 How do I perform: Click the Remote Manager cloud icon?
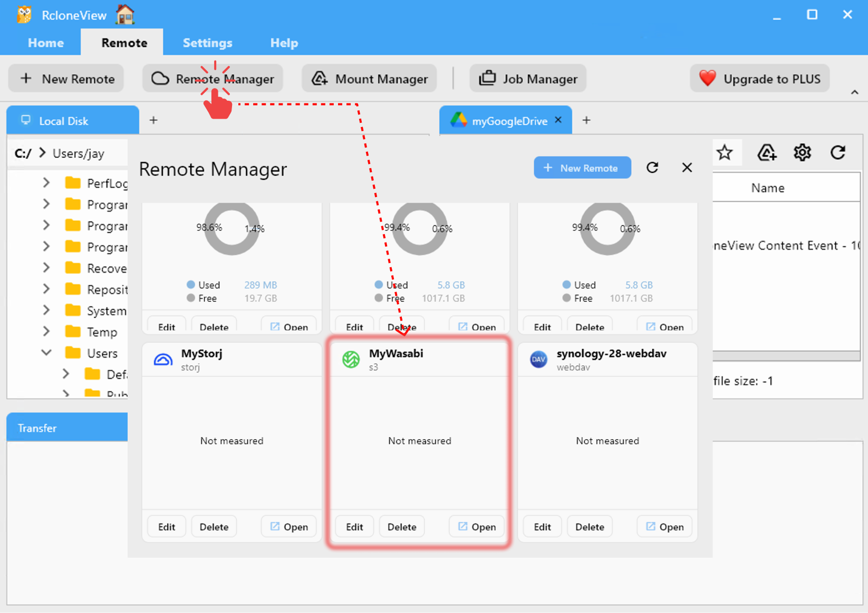point(160,78)
